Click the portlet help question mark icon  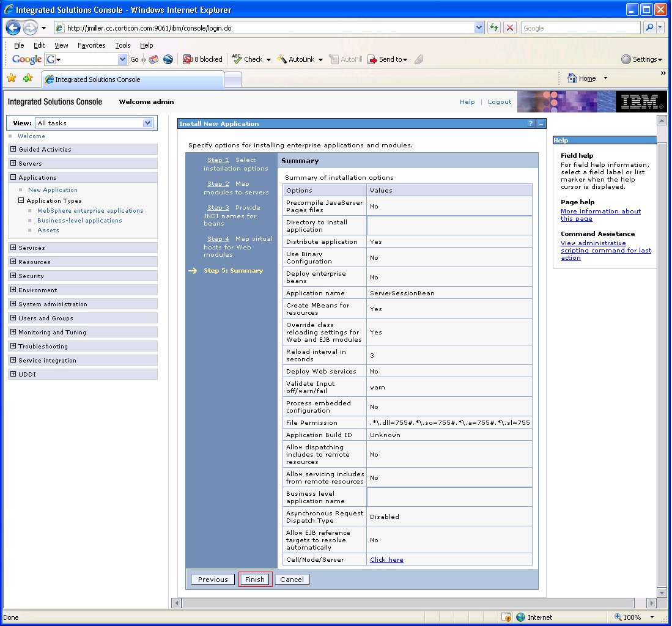click(x=531, y=123)
